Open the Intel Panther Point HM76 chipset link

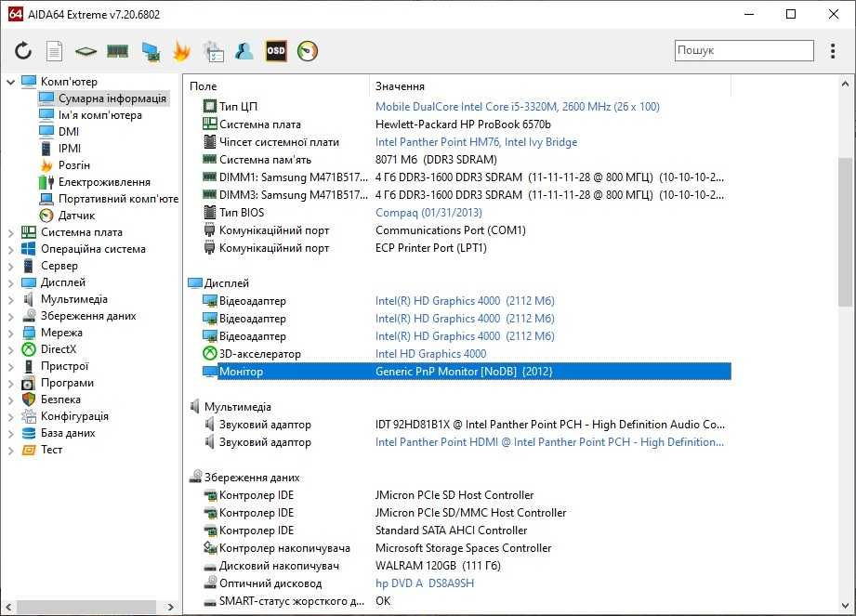tap(476, 142)
